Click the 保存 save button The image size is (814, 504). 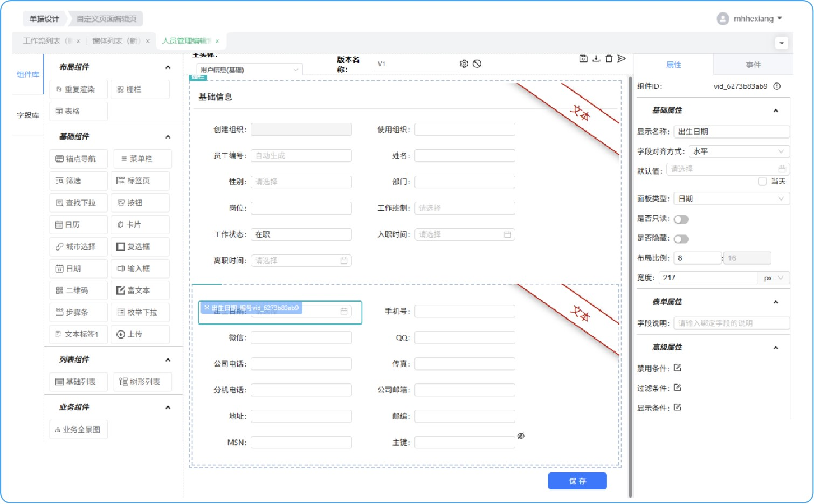(x=577, y=481)
